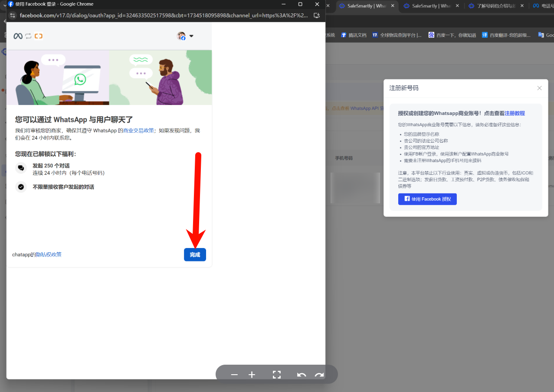The image size is (554, 392).
Task: Click the zoom out minus icon
Action: (234, 375)
